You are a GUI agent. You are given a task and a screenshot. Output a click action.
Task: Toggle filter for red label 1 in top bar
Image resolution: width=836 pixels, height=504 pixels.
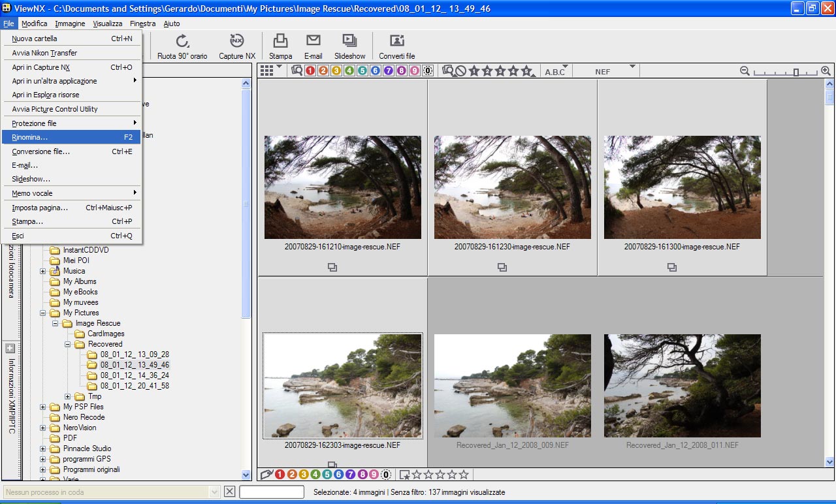[x=310, y=71]
